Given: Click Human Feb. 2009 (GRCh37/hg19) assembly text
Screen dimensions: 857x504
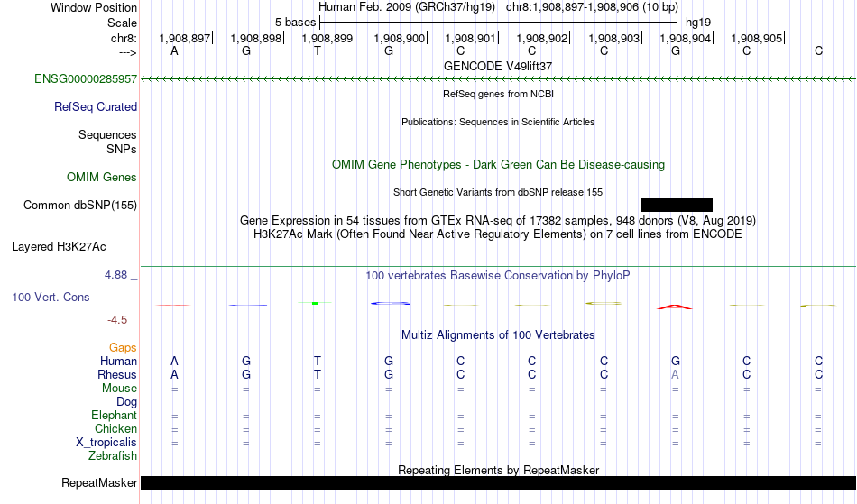Looking at the screenshot, I should tap(407, 7).
